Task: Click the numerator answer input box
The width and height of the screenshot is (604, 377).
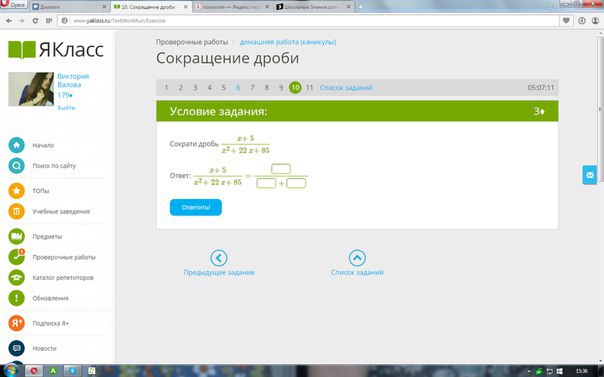Action: pyautogui.click(x=281, y=169)
